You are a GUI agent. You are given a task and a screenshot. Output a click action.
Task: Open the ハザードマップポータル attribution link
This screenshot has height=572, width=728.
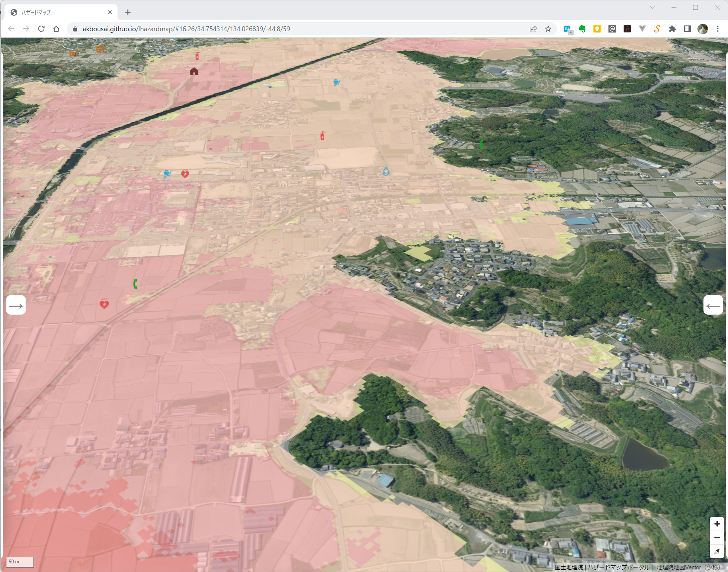pyautogui.click(x=618, y=567)
